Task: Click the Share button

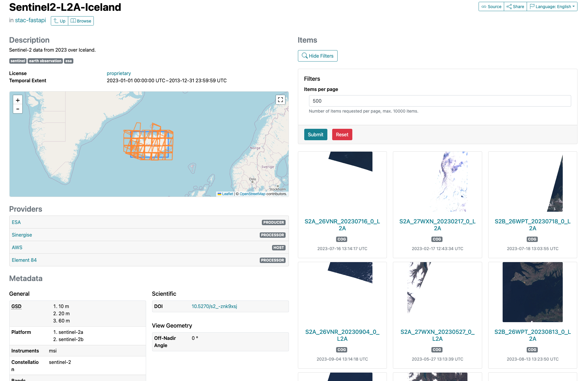Action: (515, 7)
